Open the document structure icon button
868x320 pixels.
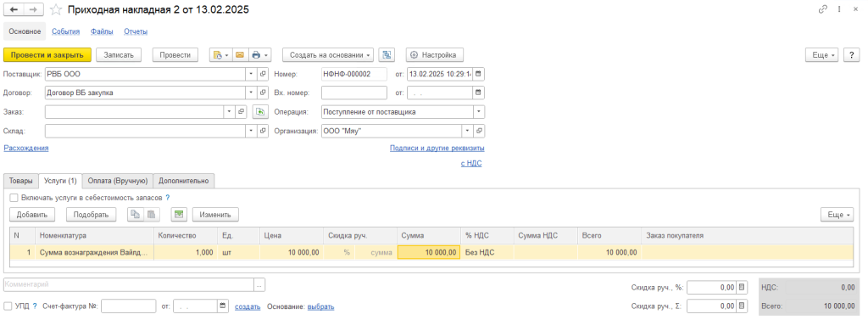point(387,55)
